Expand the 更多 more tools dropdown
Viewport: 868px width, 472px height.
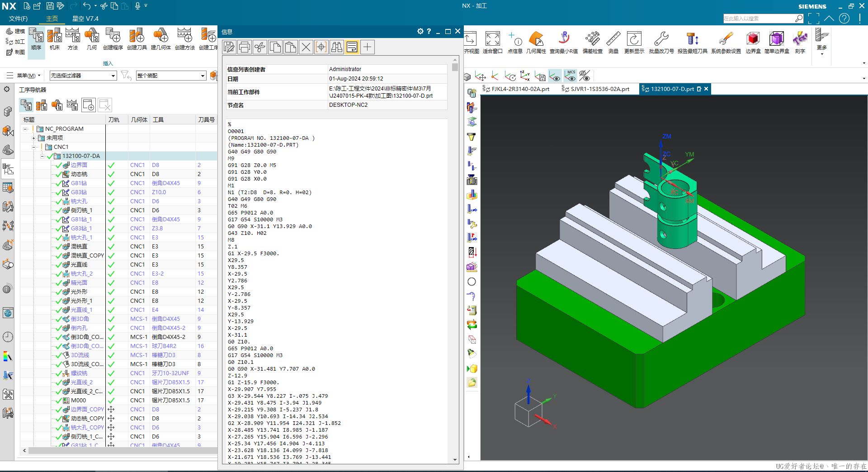(822, 42)
